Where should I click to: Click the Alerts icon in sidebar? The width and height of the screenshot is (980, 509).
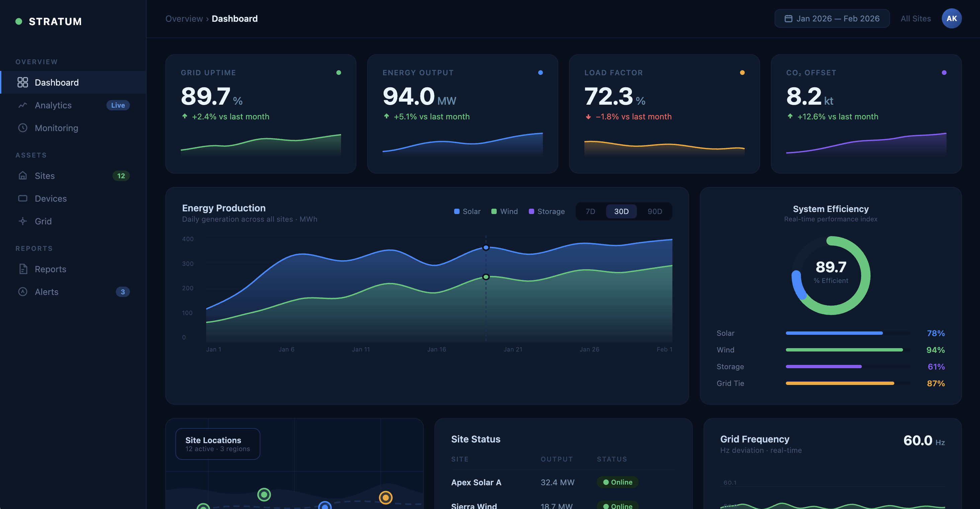(x=23, y=292)
